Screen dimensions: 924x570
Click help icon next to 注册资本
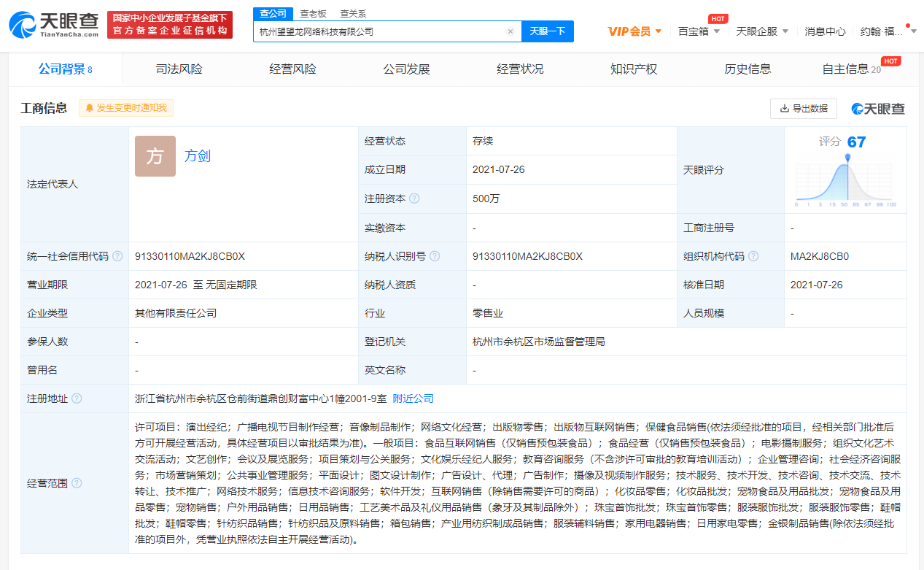tap(414, 199)
